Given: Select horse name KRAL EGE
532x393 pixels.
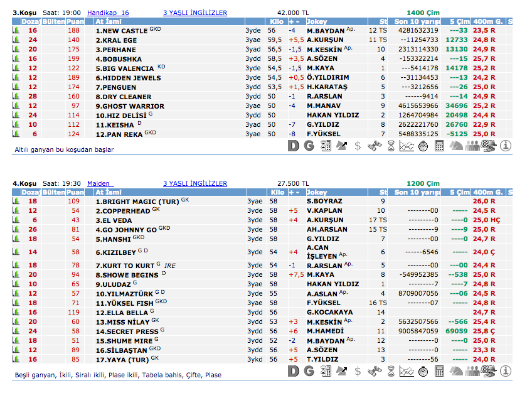Looking at the screenshot, I should 116,40.
